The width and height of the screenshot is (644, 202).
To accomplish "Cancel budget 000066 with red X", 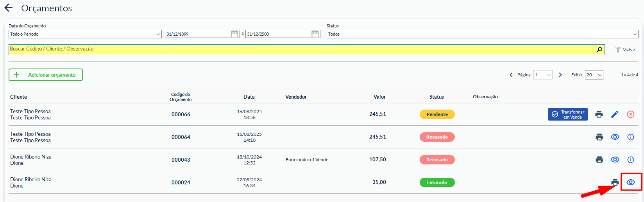I will pyautogui.click(x=631, y=114).
